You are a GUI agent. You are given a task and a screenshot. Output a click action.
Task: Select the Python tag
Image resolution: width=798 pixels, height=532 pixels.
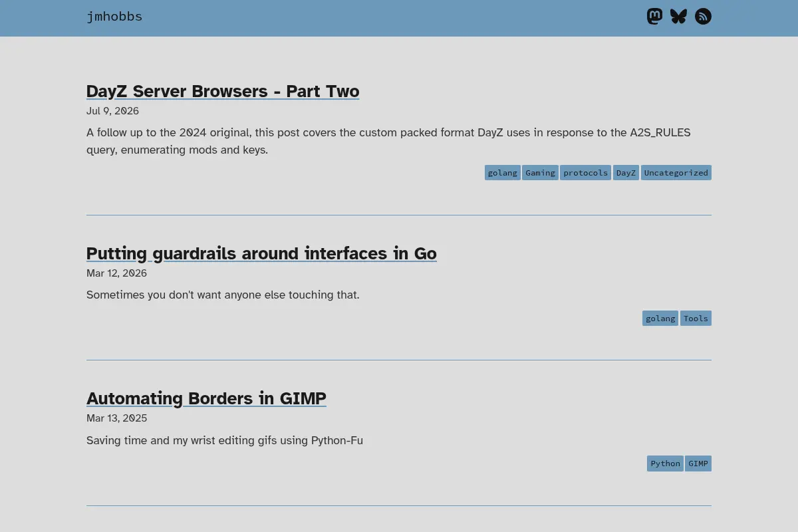tap(665, 464)
